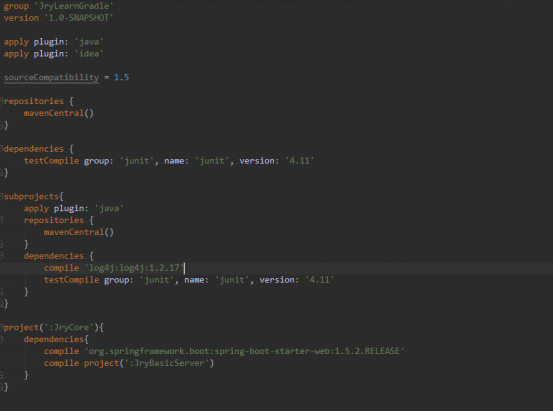553x412 pixels.
Task: Collapse the top-level repositories block fold marker
Action: (x=1, y=101)
